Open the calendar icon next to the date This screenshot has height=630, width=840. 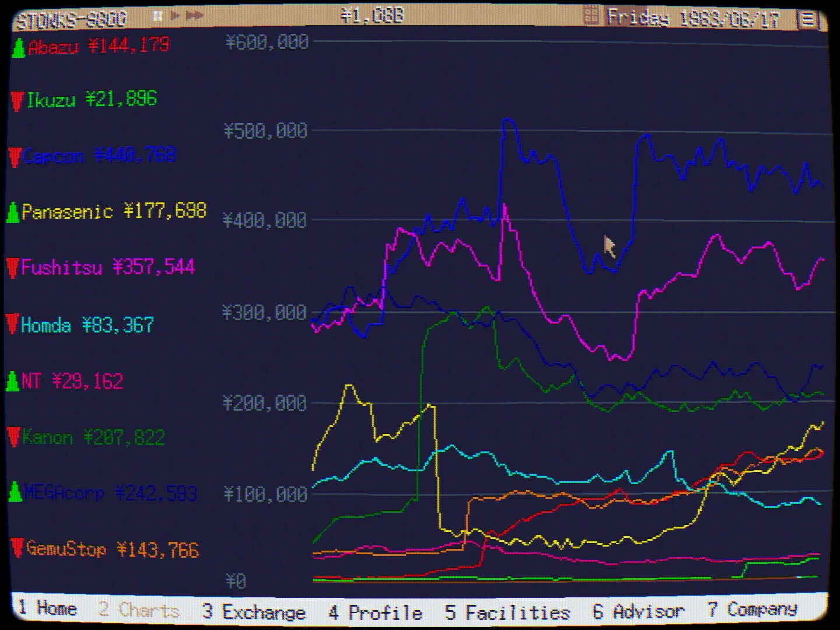pyautogui.click(x=591, y=16)
